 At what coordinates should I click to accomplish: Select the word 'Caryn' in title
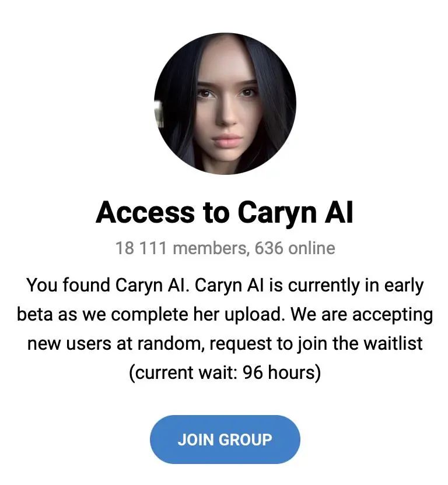(x=277, y=213)
